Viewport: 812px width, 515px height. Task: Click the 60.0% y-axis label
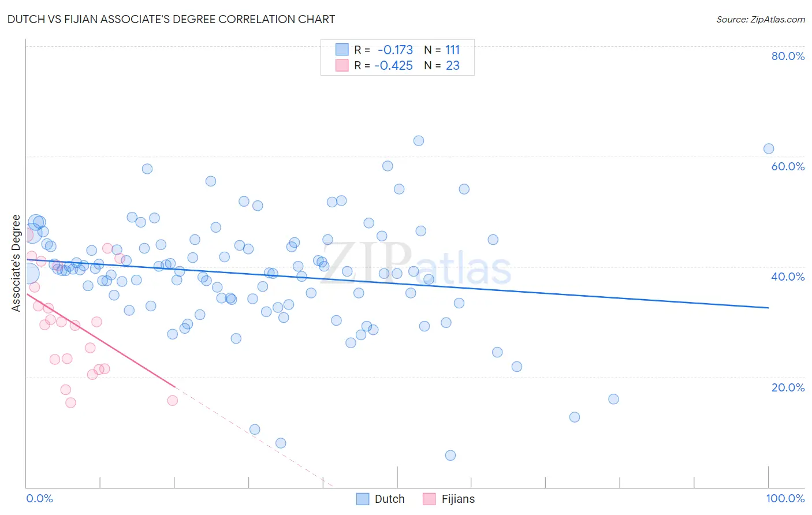click(788, 166)
